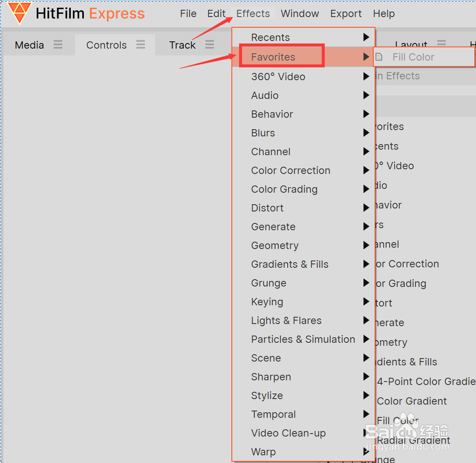Open the File menu
Image resolution: width=476 pixels, height=463 pixels.
pos(188,14)
